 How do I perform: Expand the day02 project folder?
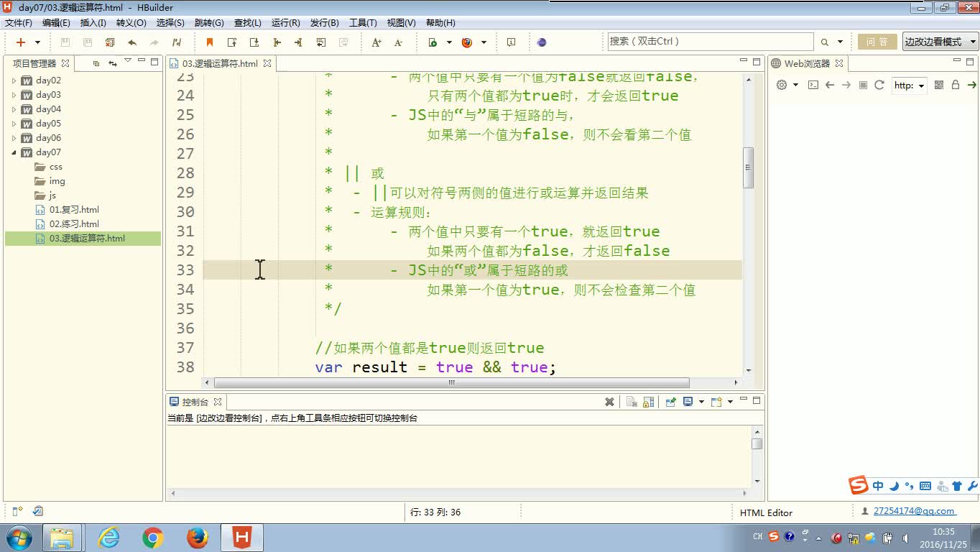(14, 80)
